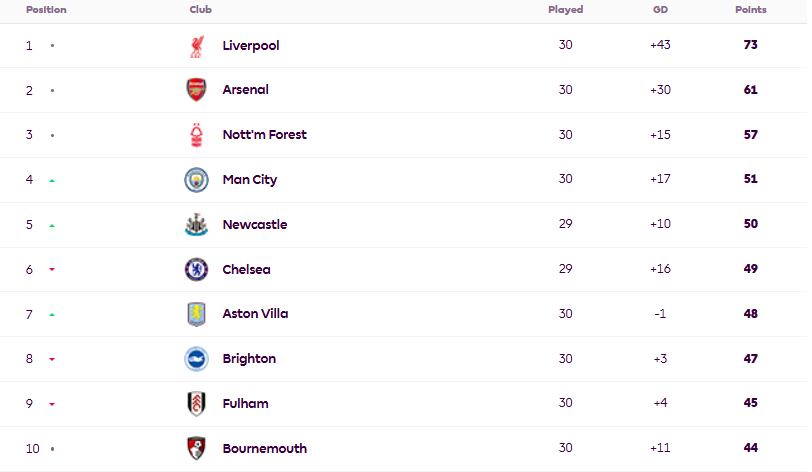
Task: Click the Aston Villa club crest
Action: pyautogui.click(x=196, y=314)
